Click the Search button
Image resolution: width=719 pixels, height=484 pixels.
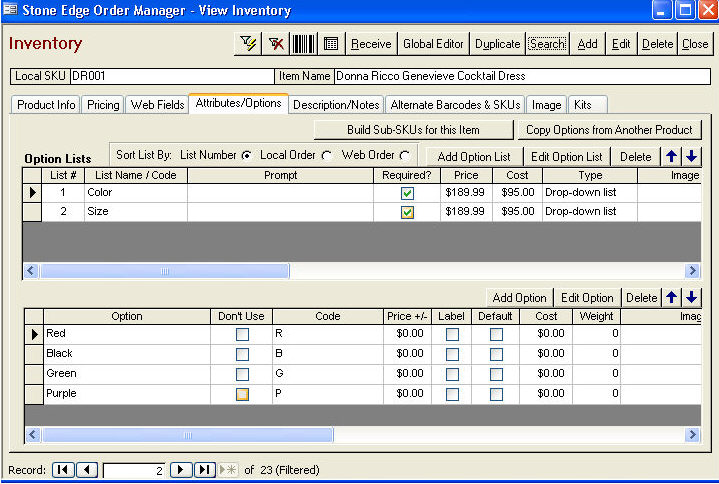tap(547, 44)
